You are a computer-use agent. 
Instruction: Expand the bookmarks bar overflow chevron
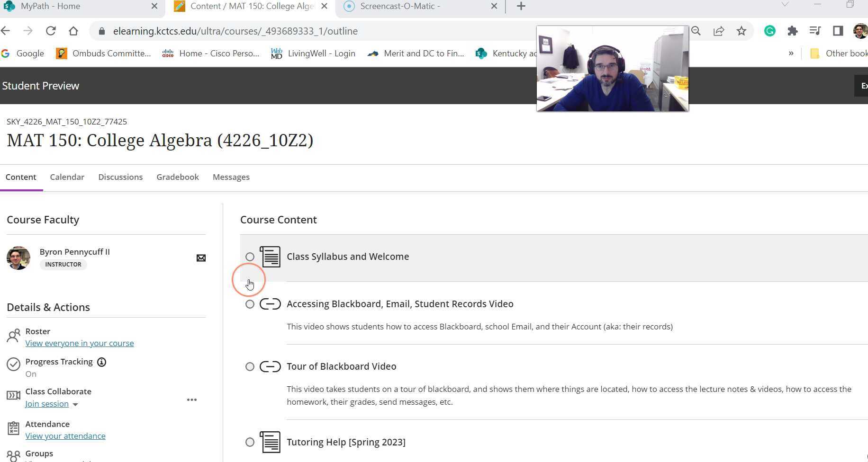click(x=791, y=53)
